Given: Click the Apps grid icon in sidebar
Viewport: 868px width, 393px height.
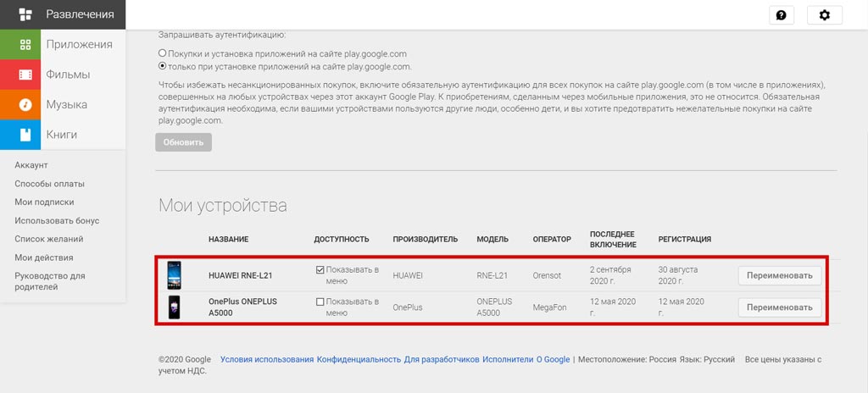Looking at the screenshot, I should pyautogui.click(x=25, y=45).
